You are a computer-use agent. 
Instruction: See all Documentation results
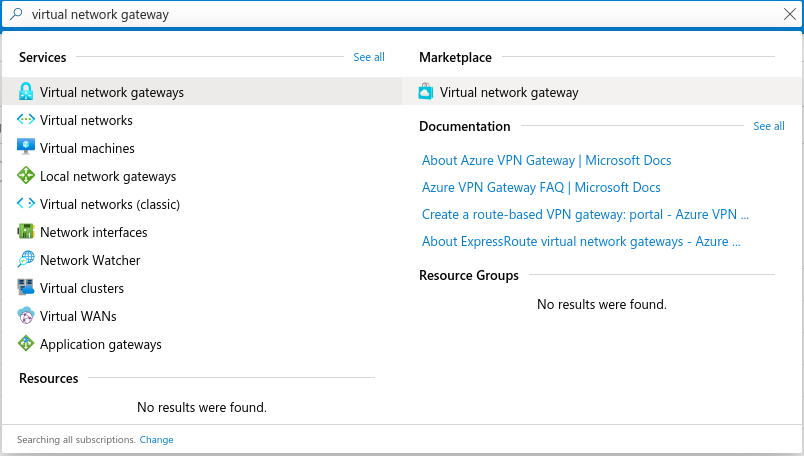coord(769,126)
